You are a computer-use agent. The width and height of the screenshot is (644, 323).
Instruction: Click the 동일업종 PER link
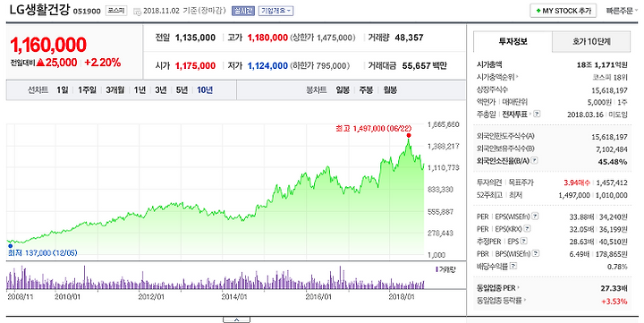(498, 288)
